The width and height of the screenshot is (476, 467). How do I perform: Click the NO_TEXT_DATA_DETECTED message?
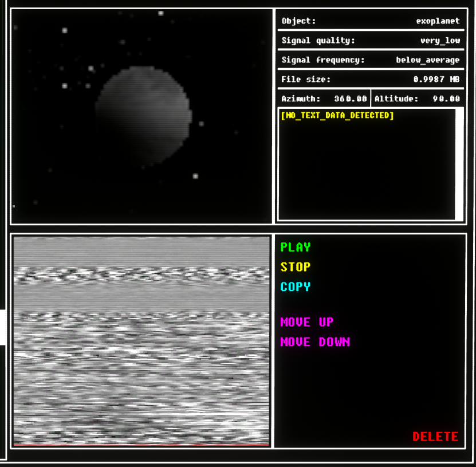[x=337, y=116]
